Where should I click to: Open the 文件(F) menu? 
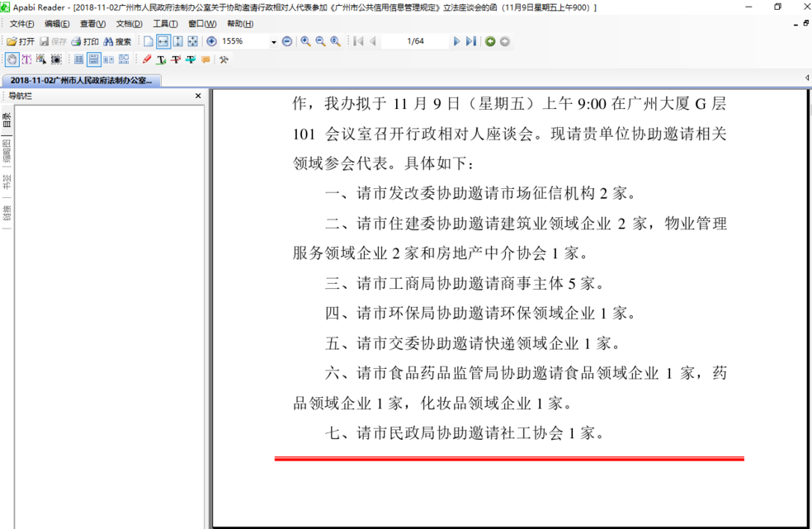click(22, 24)
